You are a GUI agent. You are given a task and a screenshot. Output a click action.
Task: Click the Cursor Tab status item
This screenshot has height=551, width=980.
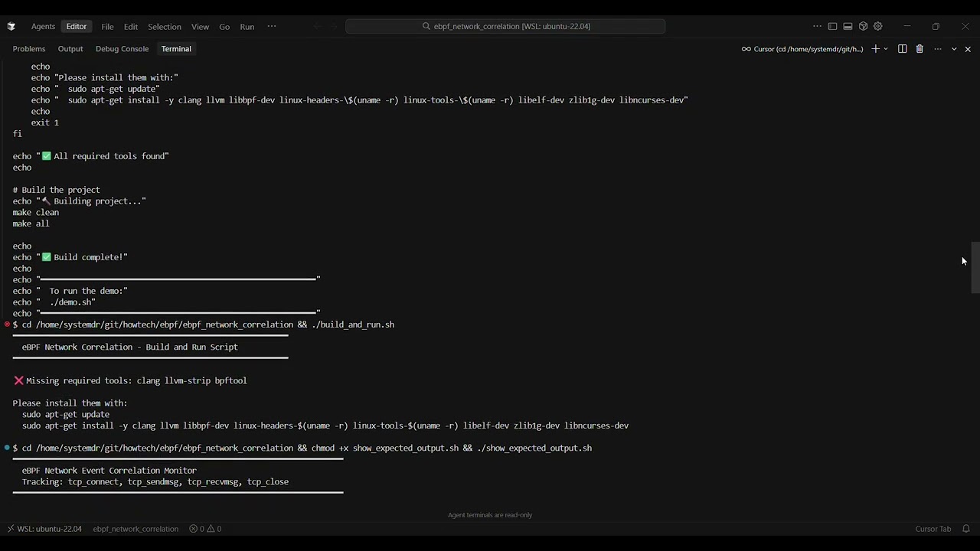pyautogui.click(x=933, y=529)
